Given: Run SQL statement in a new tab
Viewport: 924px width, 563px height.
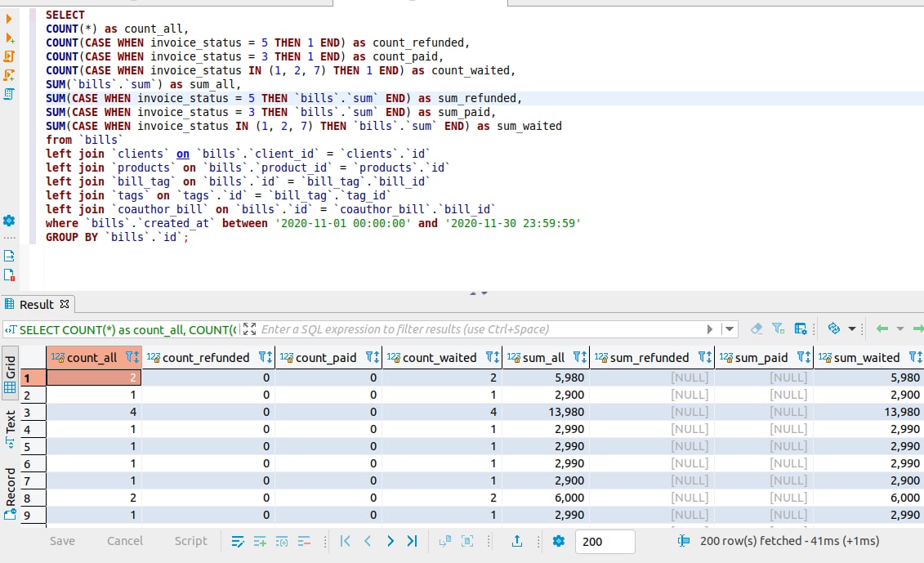Looking at the screenshot, I should click(10, 38).
